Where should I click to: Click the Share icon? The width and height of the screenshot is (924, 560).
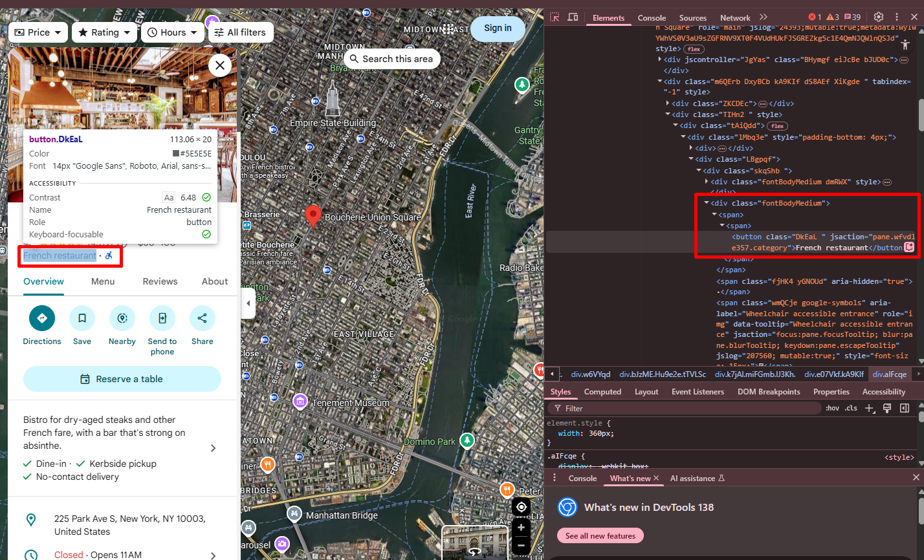202,318
